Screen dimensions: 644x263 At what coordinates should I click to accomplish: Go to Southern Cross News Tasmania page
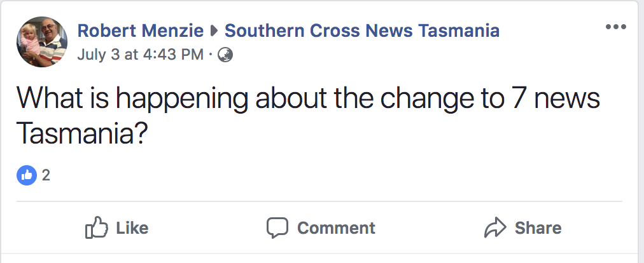pyautogui.click(x=361, y=30)
